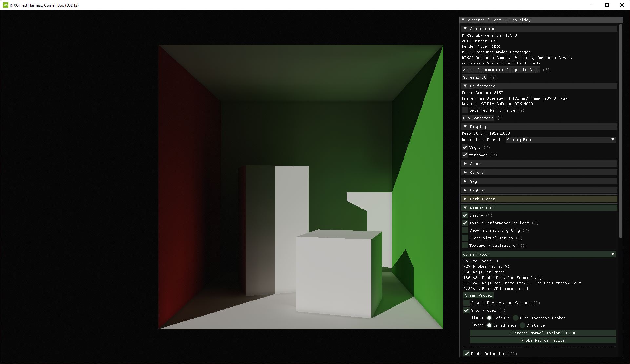Click Clear Probes button
The width and height of the screenshot is (630, 364).
(x=477, y=295)
